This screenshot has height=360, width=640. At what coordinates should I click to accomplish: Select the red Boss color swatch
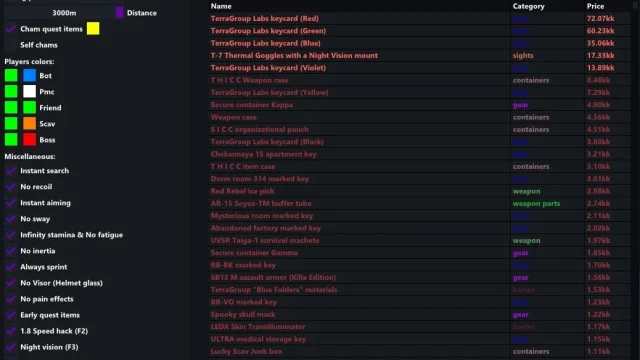tap(29, 140)
